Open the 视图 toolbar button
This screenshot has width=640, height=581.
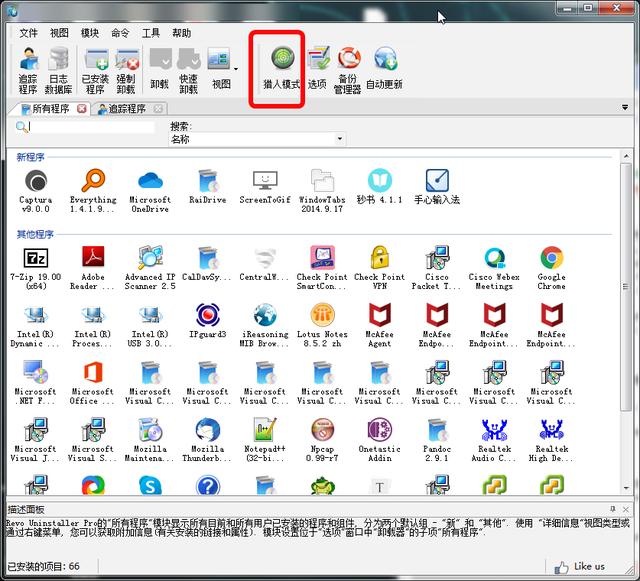click(x=220, y=69)
